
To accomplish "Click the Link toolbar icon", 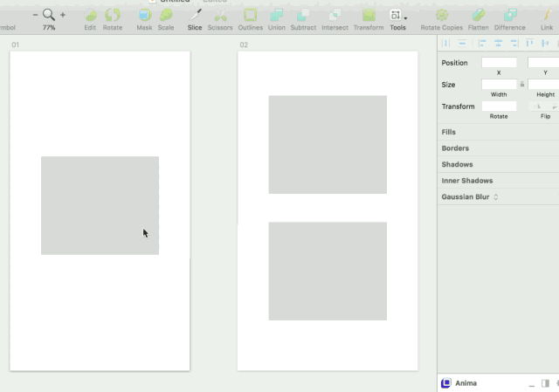I will click(x=547, y=16).
